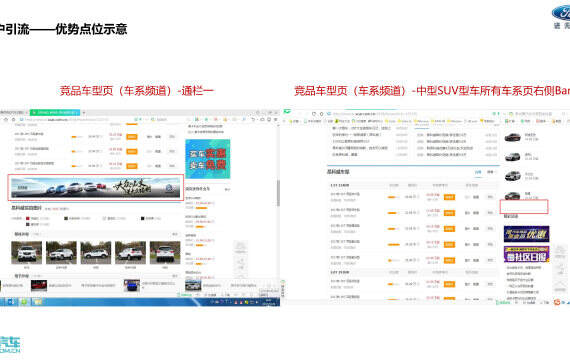Select the blue-highlighted tab in the model list header
Screen dimensions: 570x360
tap(478, 172)
